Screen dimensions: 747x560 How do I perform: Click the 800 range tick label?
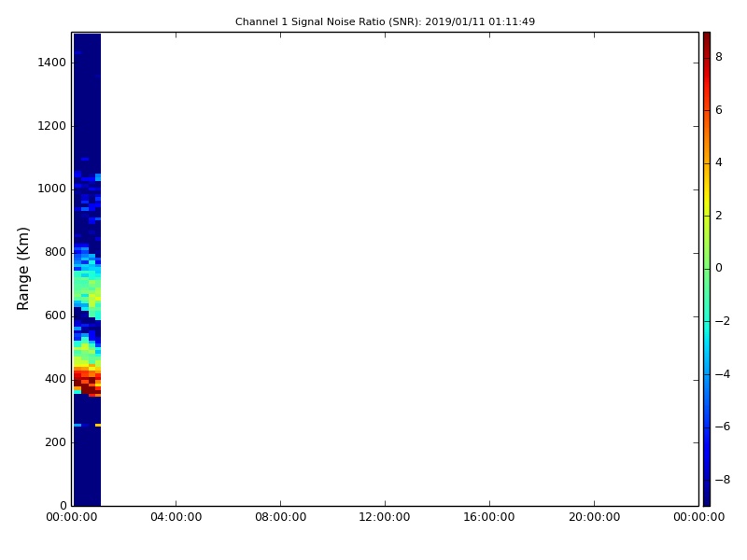(x=55, y=252)
